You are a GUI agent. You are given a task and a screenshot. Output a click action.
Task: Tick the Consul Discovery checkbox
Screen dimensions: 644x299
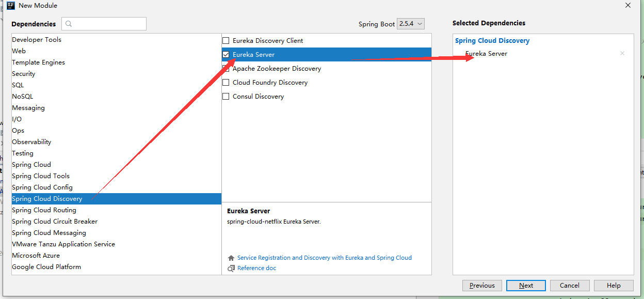pyautogui.click(x=226, y=96)
